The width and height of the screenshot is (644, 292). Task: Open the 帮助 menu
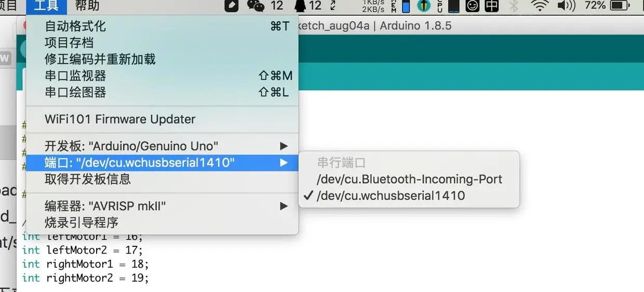[87, 6]
